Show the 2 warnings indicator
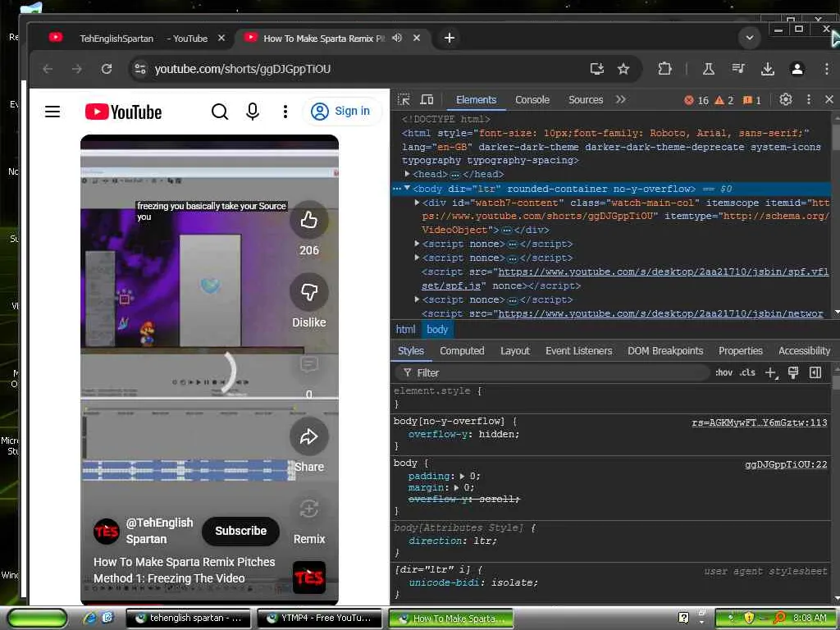 724,100
